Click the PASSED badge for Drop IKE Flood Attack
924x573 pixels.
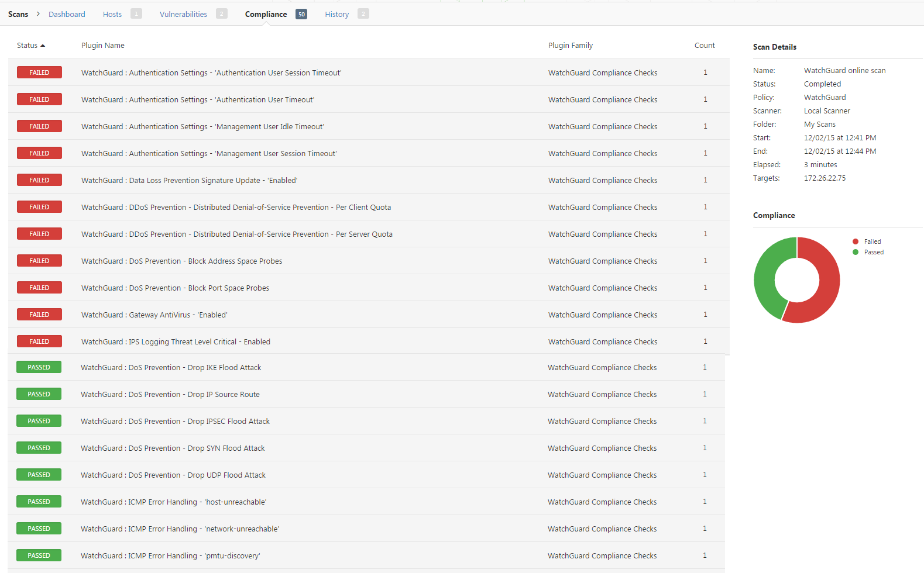click(x=39, y=367)
